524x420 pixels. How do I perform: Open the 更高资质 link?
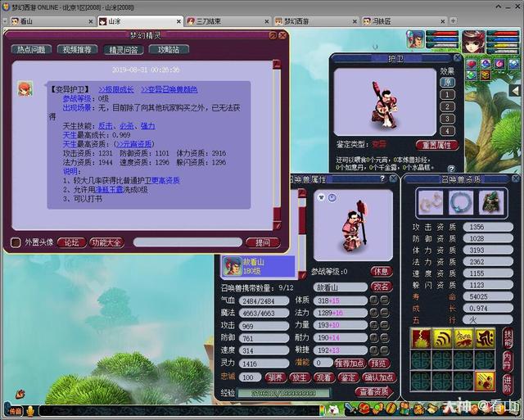(x=165, y=180)
